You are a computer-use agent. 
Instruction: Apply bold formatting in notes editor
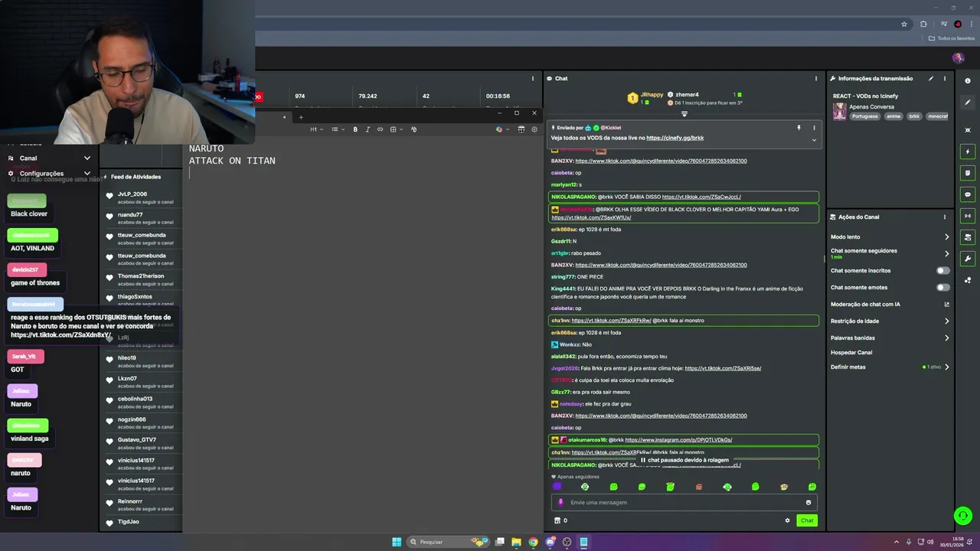click(x=355, y=129)
